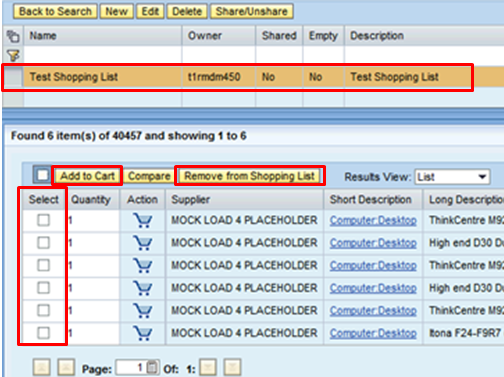This screenshot has height=377, width=504.
Task: Open the Computer:Desktop link in the Itona row
Action: pos(373,333)
